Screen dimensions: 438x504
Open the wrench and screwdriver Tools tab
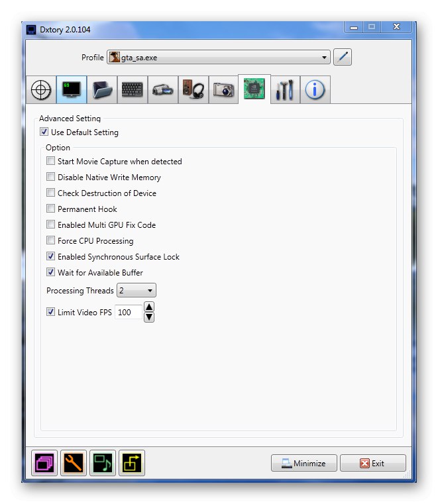point(285,89)
